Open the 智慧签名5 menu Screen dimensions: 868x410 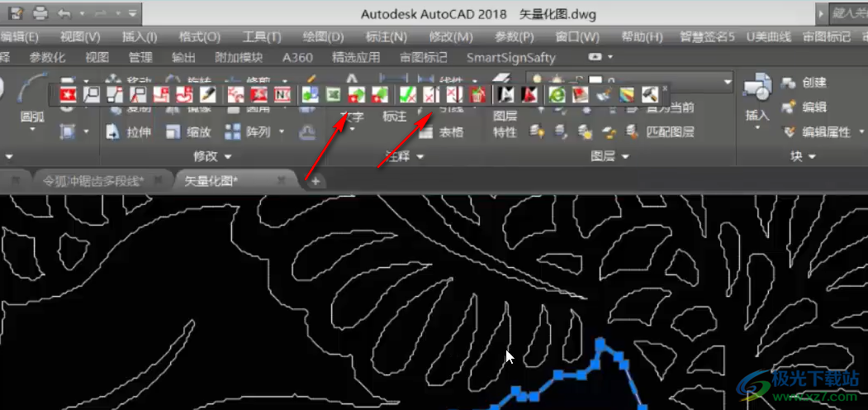coord(708,37)
